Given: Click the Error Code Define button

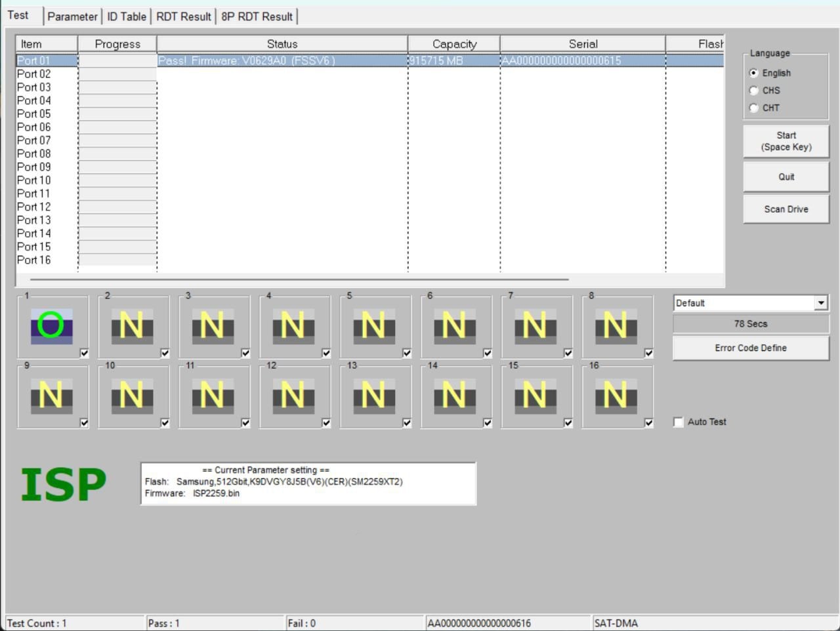Looking at the screenshot, I should (x=751, y=348).
